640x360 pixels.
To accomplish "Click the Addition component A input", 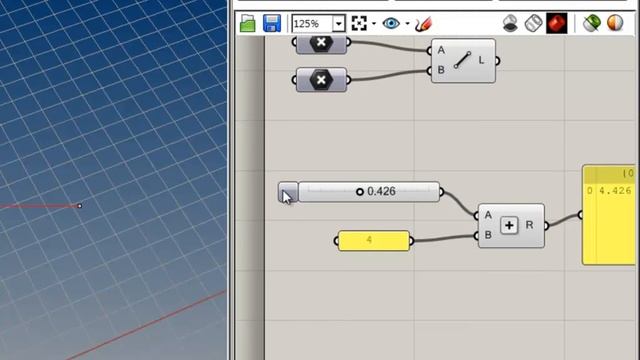I will point(488,216).
